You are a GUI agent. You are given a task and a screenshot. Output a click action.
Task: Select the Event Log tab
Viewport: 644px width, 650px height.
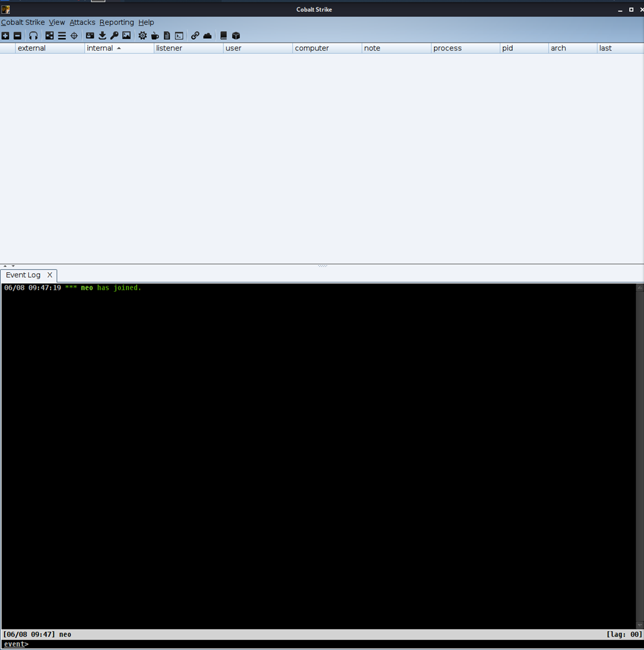click(23, 275)
